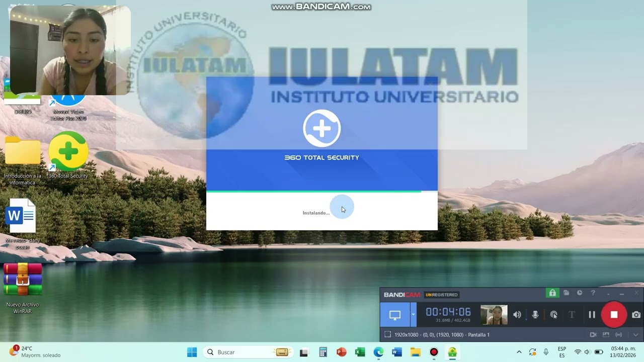644x362 pixels.
Task: Open Movavi Video Editor Plus 2020 shortcut
Action: pyautogui.click(x=68, y=107)
